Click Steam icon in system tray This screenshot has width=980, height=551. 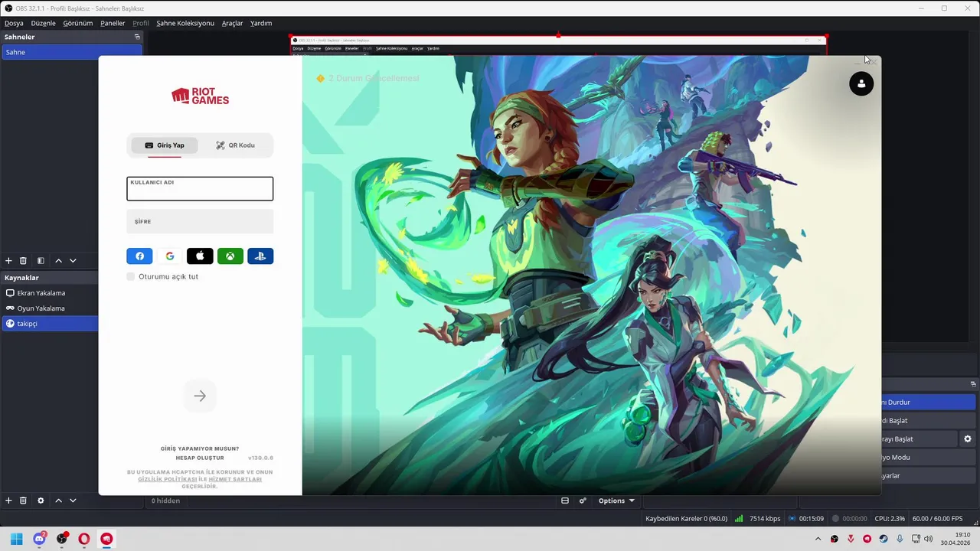[x=884, y=539]
